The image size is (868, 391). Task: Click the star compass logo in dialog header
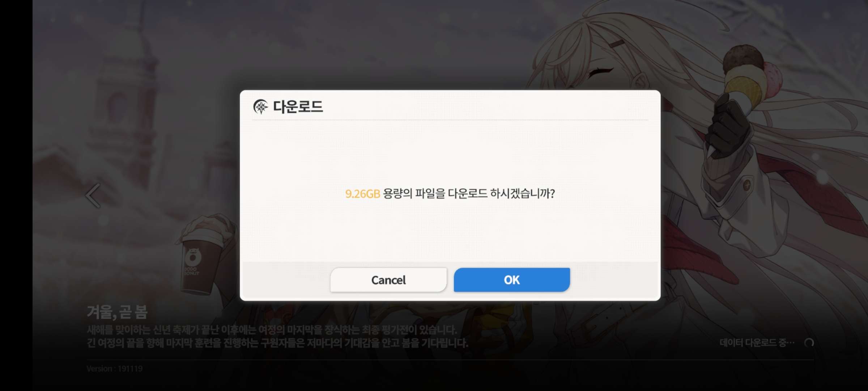tap(260, 107)
